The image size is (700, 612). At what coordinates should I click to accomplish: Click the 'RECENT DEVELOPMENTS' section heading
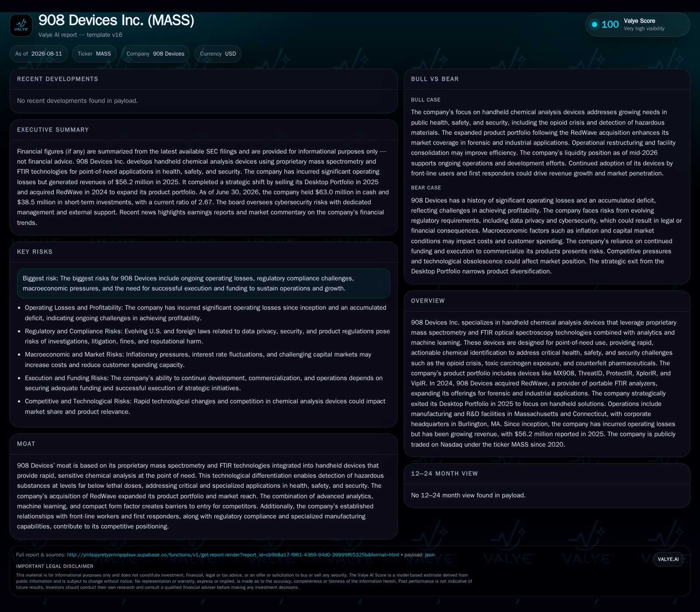(x=58, y=79)
